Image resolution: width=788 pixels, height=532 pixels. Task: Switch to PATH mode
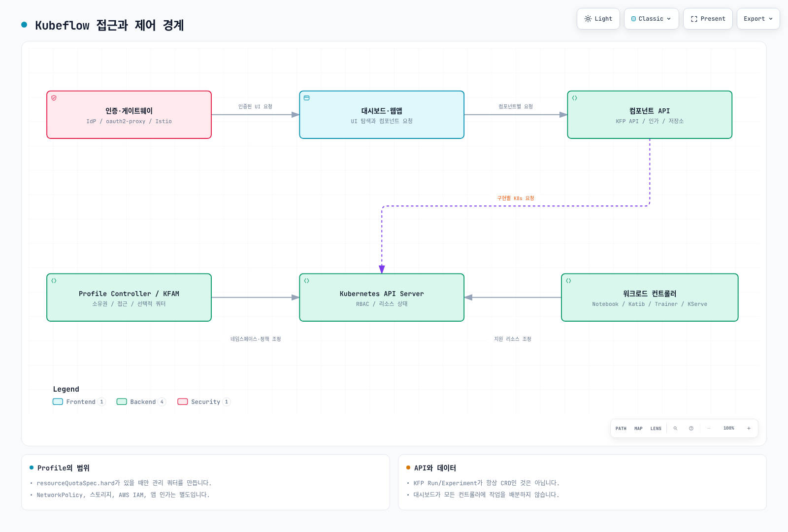coord(621,429)
